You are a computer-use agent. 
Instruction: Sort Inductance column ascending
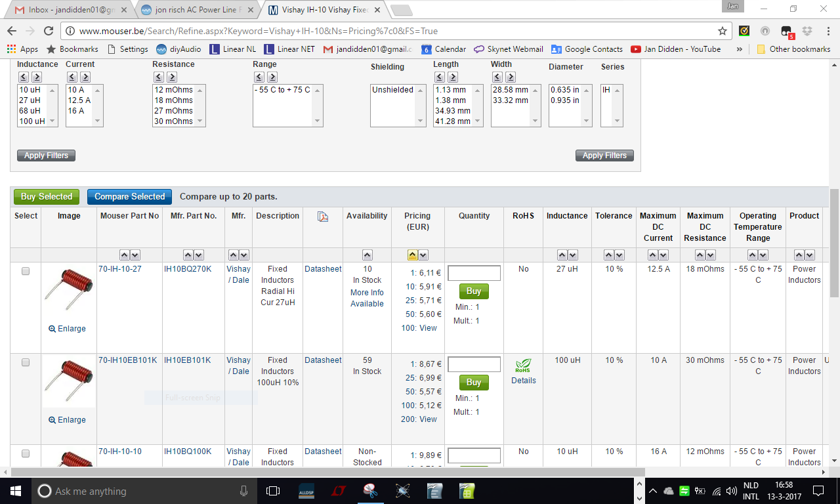[562, 255]
